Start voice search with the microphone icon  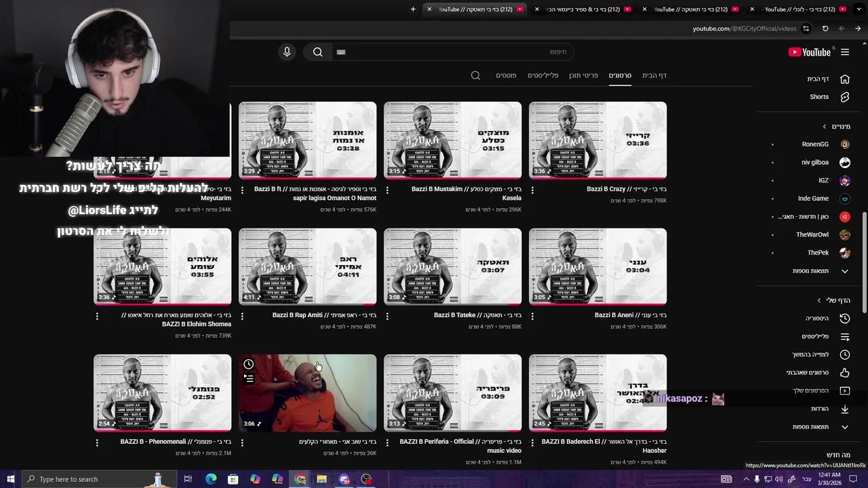[x=287, y=52]
